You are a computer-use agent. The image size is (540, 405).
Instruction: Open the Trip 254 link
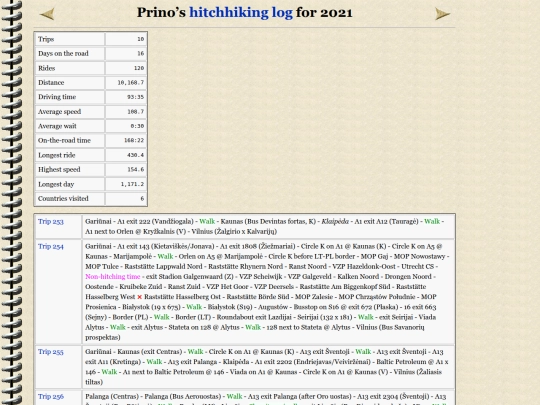click(51, 246)
